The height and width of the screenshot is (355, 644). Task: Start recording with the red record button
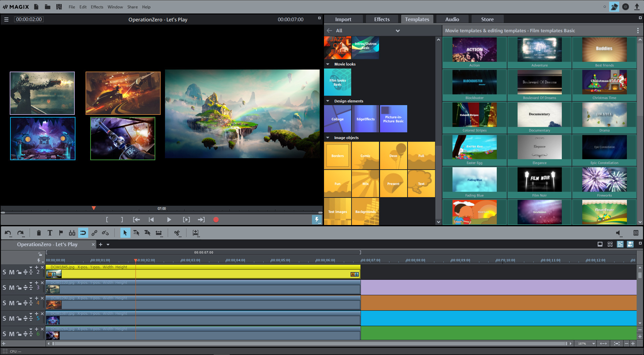216,219
